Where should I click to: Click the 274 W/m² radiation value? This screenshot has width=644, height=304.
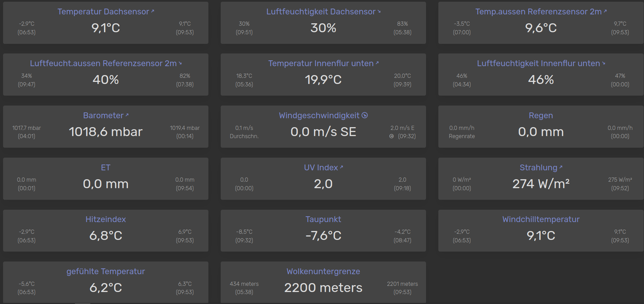click(541, 184)
